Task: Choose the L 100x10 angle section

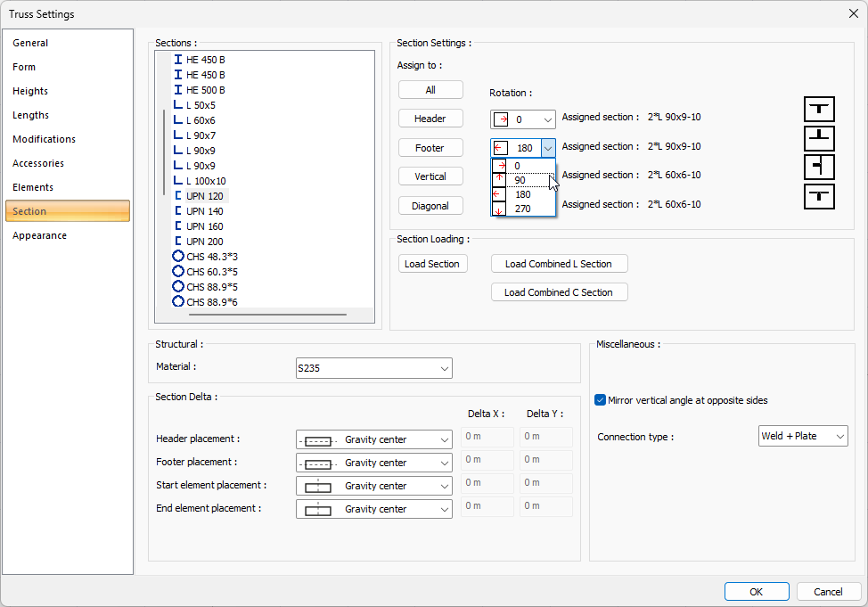Action: point(205,181)
